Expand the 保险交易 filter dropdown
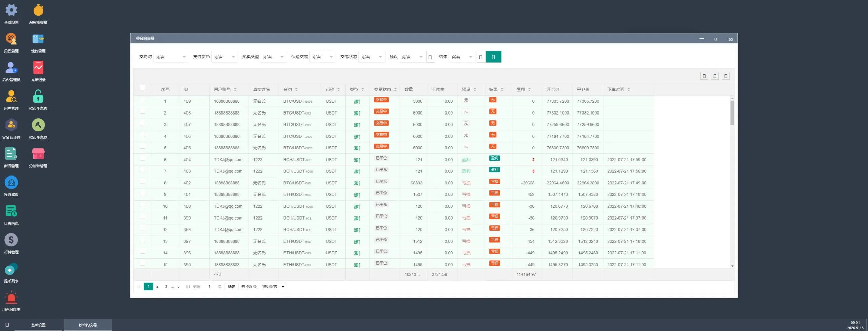 pyautogui.click(x=323, y=57)
